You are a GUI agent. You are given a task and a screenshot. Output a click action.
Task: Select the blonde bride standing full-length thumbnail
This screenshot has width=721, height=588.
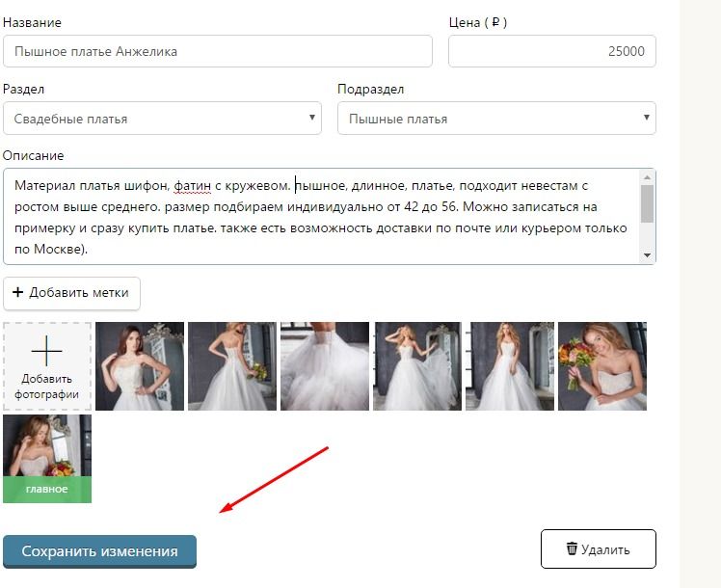coord(510,366)
